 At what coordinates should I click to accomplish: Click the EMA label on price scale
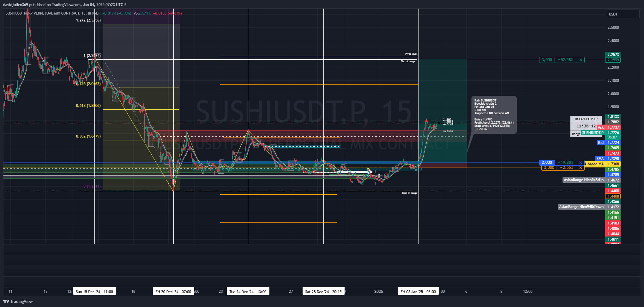pyautogui.click(x=600, y=159)
